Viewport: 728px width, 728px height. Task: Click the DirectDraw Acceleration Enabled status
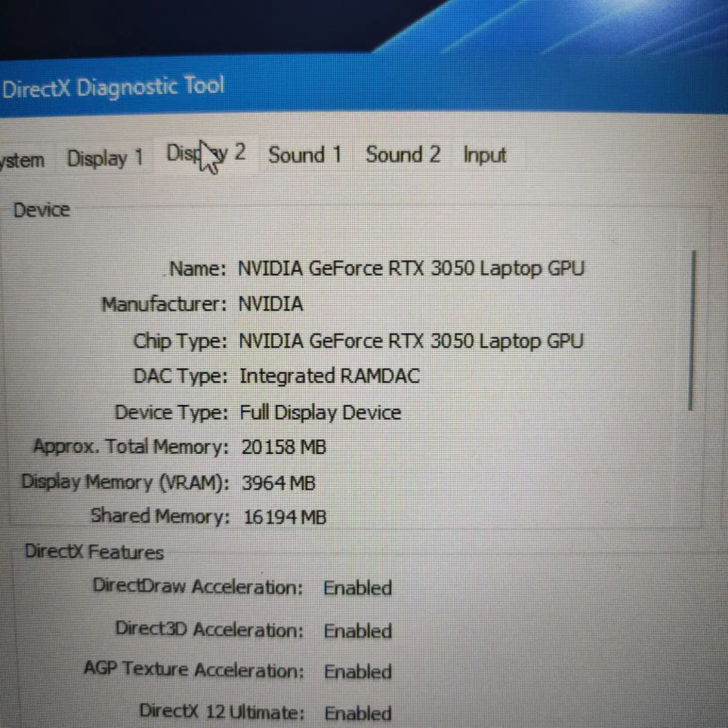coord(358,588)
